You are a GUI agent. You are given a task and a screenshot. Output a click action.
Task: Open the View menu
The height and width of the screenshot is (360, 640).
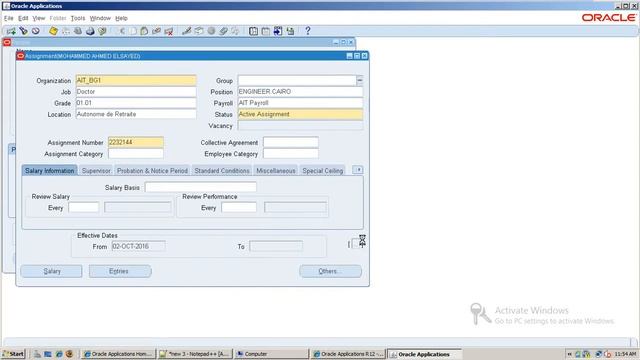39,18
